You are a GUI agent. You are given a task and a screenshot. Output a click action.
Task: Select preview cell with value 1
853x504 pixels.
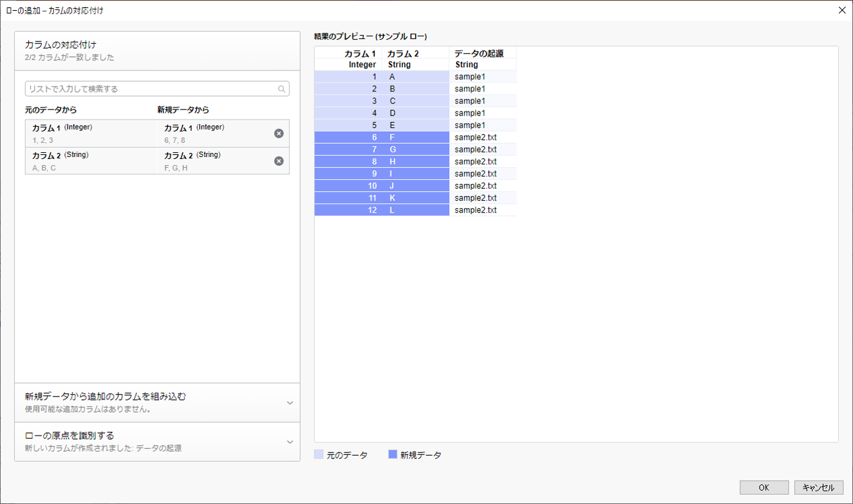tap(348, 77)
